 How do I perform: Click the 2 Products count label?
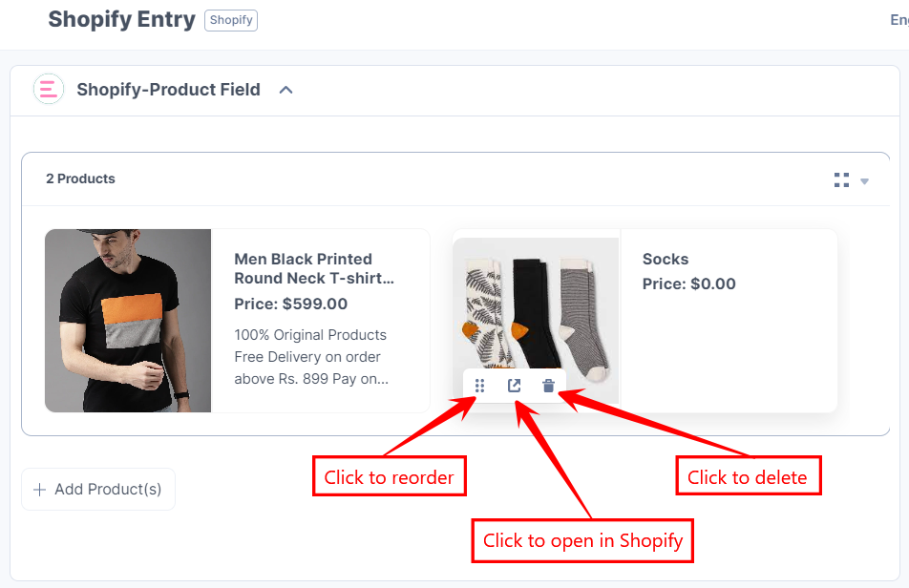pos(80,178)
